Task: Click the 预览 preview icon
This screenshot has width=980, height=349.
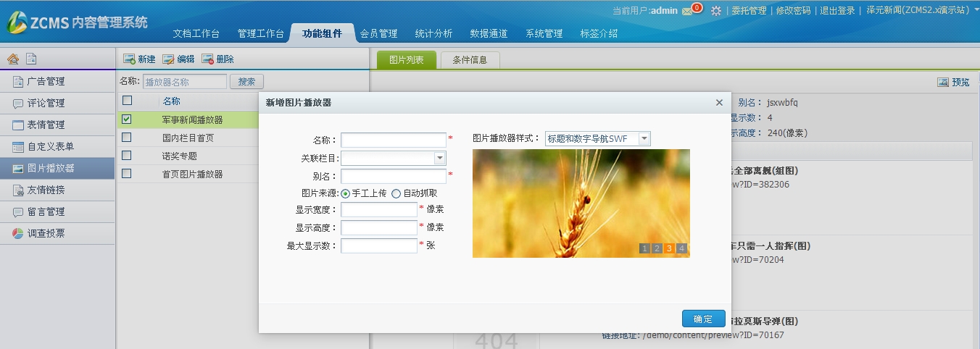Action: point(943,83)
